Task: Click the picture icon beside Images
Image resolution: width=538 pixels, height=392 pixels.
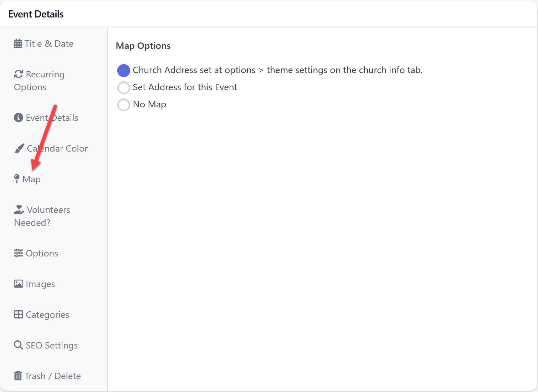Action: click(19, 284)
